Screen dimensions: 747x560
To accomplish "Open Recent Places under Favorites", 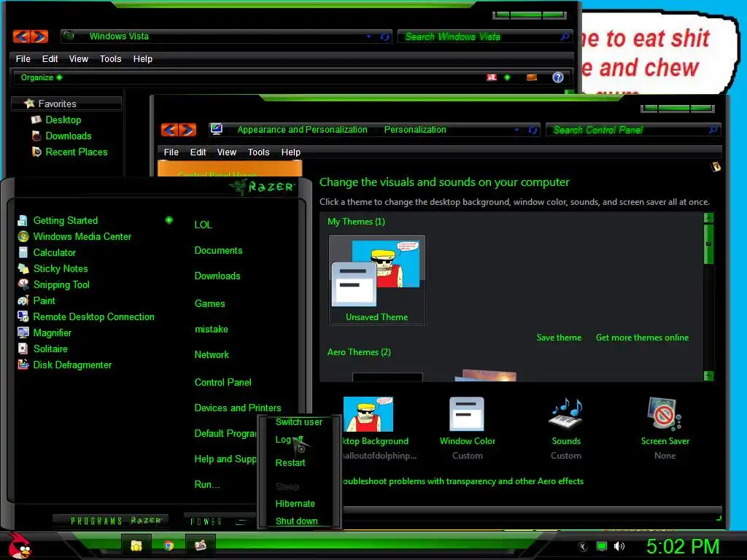I will (76, 152).
